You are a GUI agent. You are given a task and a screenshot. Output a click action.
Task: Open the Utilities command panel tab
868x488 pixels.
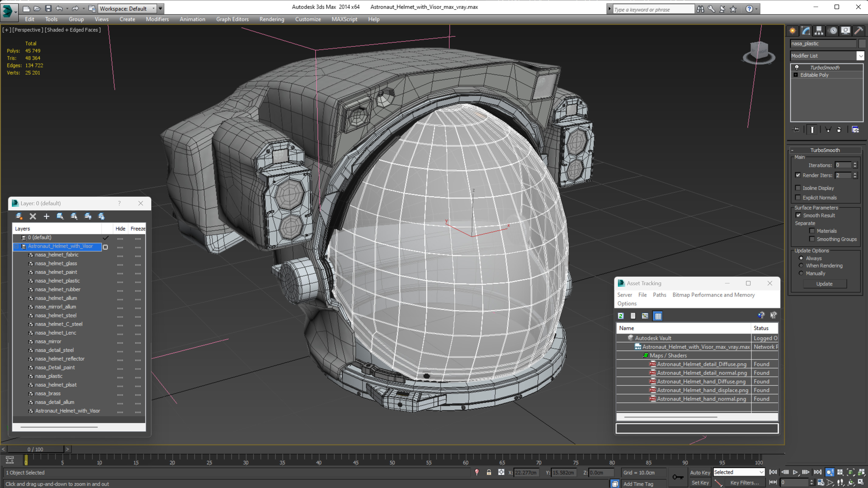click(x=859, y=31)
